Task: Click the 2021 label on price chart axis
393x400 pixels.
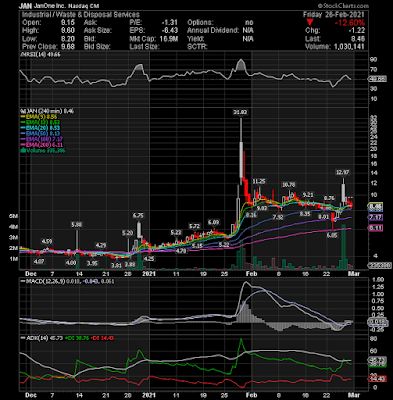Action: pyautogui.click(x=149, y=274)
